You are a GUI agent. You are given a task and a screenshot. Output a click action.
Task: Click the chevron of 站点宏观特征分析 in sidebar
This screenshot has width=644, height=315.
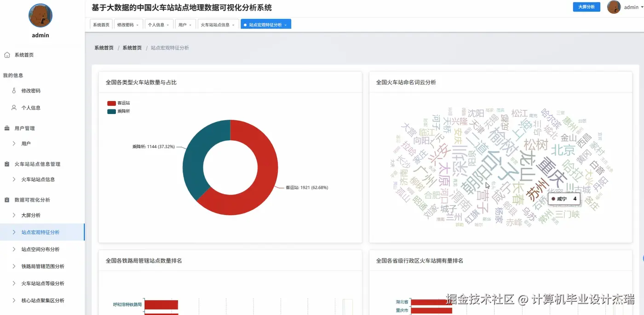click(14, 232)
